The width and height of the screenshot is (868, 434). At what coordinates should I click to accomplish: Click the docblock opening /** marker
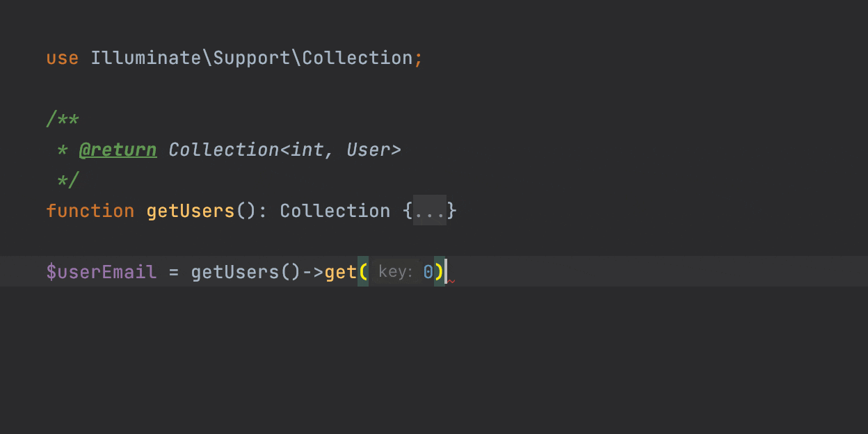63,119
